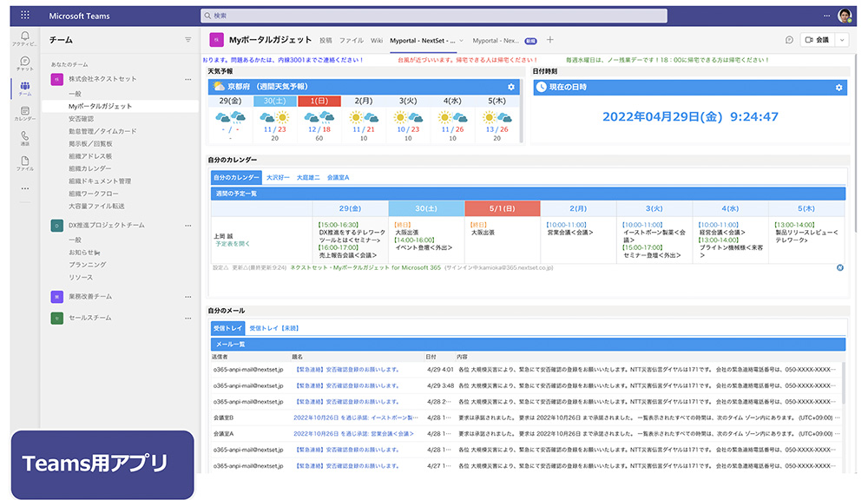
Task: Open weather gadget gear settings
Action: (511, 87)
